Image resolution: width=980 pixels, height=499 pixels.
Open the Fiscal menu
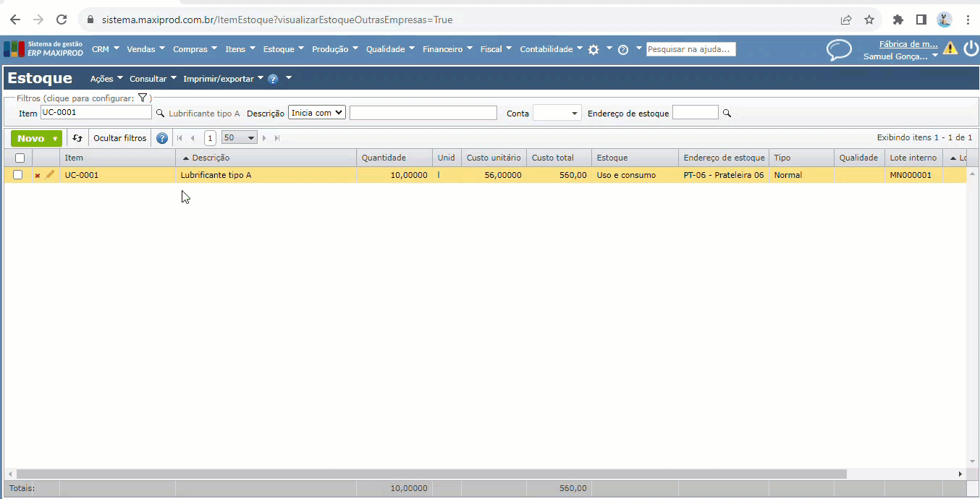(x=496, y=49)
